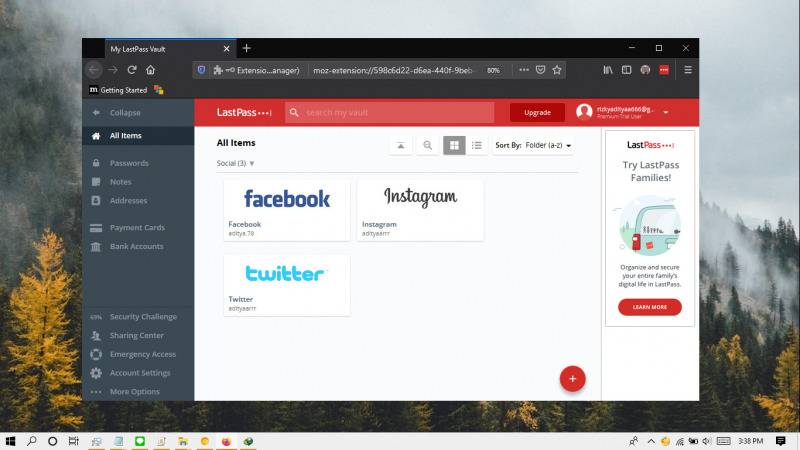Image resolution: width=800 pixels, height=450 pixels.
Task: Open Firefox hamburger menu
Action: pos(688,70)
